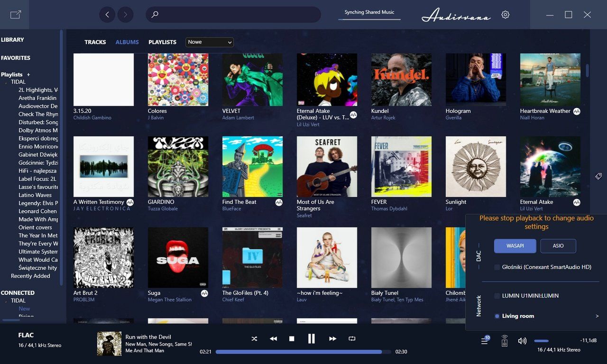Screen dimensions: 607x364
Task: Seek in the track progress bar
Action: [303, 352]
